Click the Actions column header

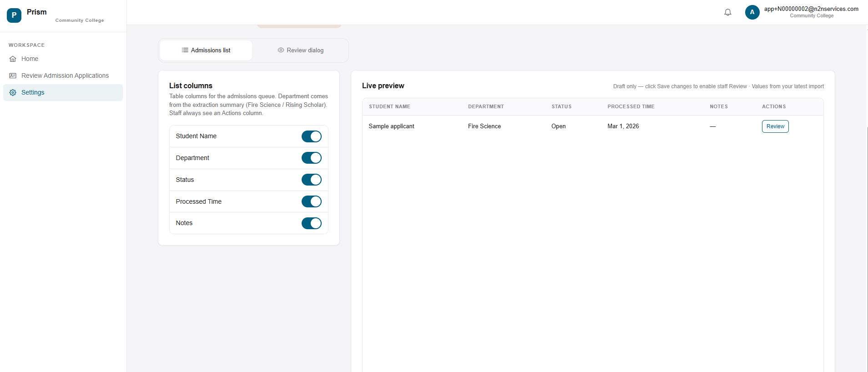pyautogui.click(x=774, y=106)
